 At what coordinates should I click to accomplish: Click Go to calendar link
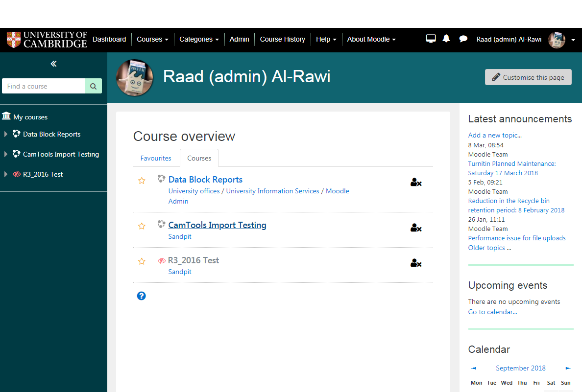coord(492,312)
